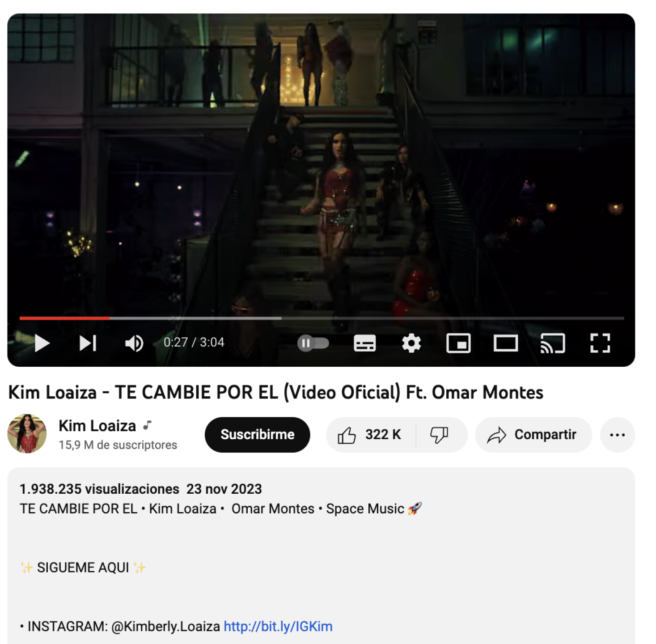
Task: Open the Kim Loaiza channel name link
Action: [97, 426]
